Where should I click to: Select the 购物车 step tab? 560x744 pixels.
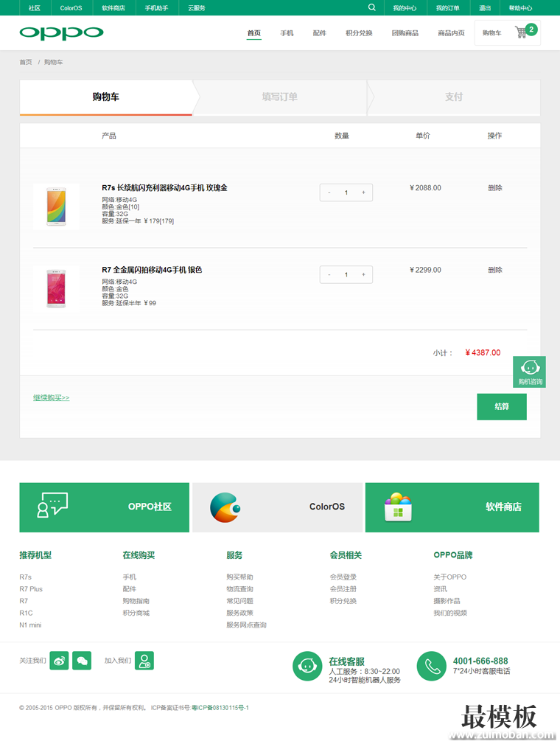click(x=106, y=97)
